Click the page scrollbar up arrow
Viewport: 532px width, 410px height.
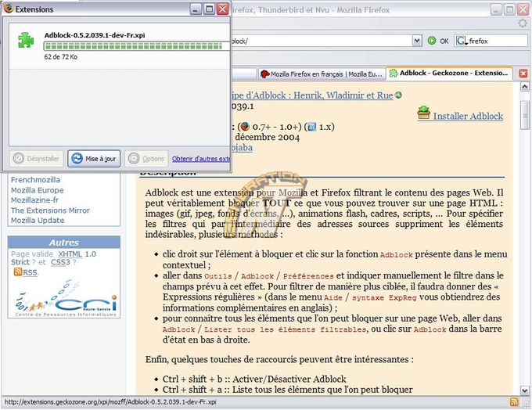coord(524,87)
